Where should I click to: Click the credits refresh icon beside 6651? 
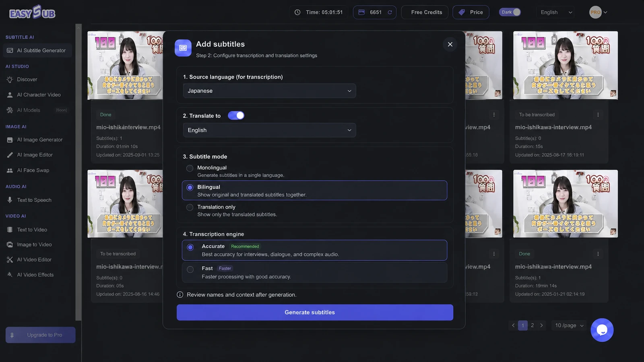point(390,12)
